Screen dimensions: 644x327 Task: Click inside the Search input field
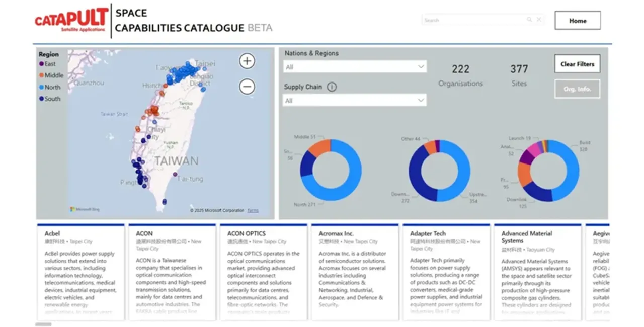point(473,20)
